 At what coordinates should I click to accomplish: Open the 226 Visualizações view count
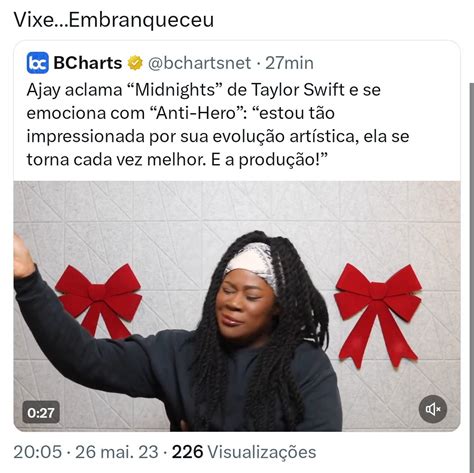coord(244,452)
